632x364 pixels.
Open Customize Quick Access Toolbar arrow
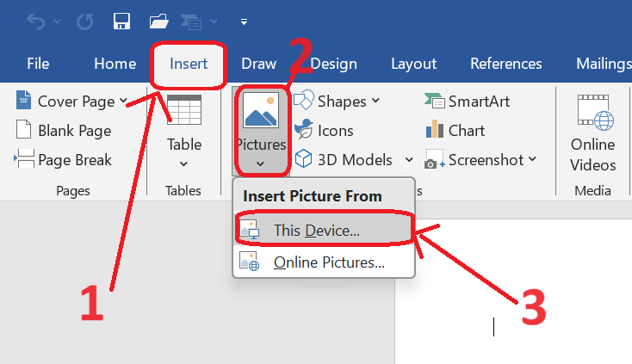tap(244, 22)
